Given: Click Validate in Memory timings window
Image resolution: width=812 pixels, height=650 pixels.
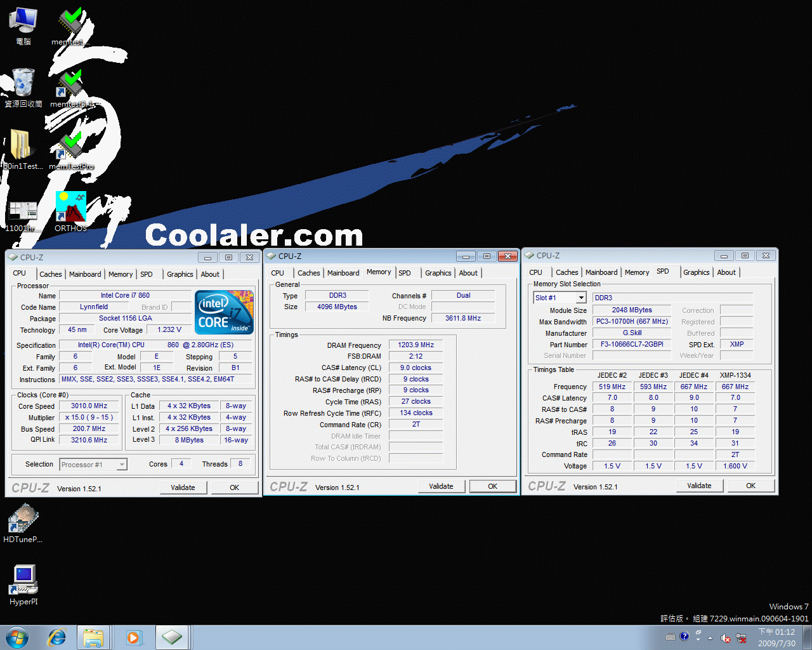Looking at the screenshot, I should (x=441, y=486).
